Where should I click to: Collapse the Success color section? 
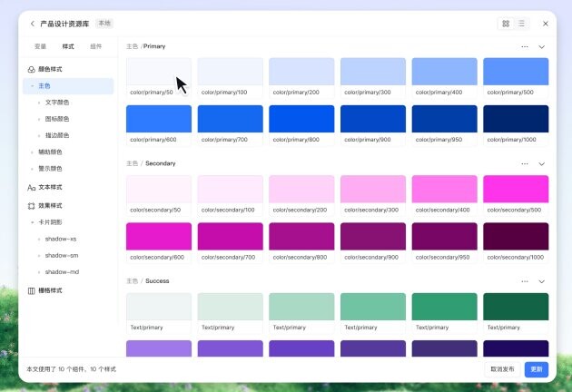point(542,281)
